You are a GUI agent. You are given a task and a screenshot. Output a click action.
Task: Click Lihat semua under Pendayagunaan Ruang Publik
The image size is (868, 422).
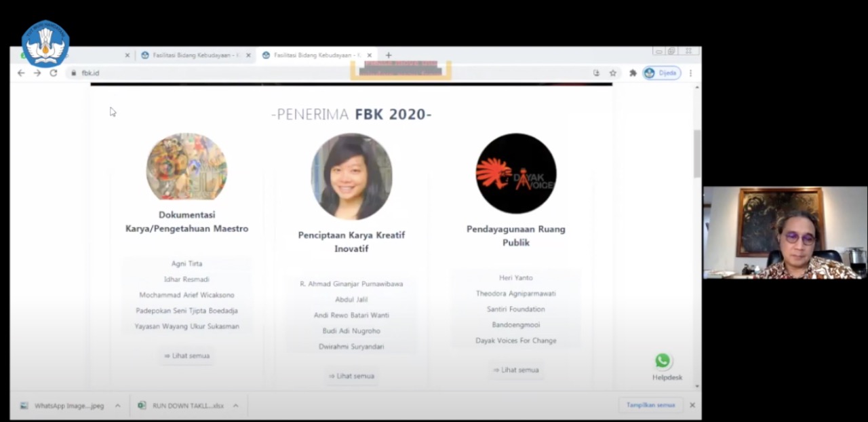516,370
